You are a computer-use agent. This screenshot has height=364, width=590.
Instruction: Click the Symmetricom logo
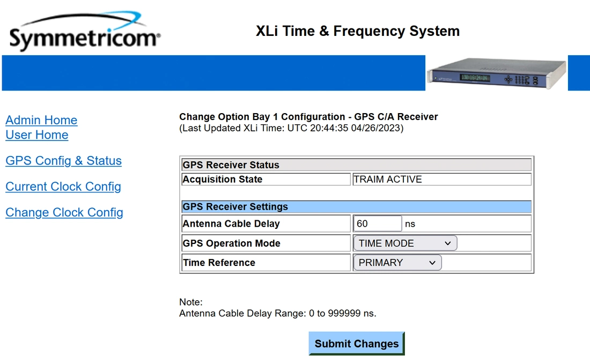click(x=85, y=31)
